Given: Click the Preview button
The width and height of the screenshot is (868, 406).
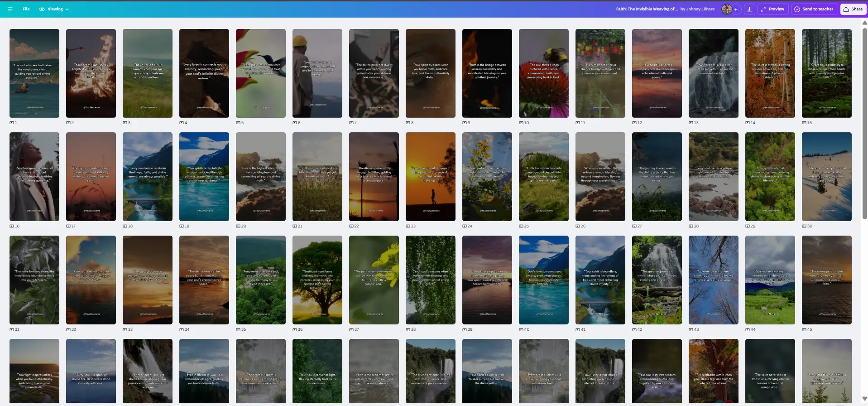Looking at the screenshot, I should (772, 9).
